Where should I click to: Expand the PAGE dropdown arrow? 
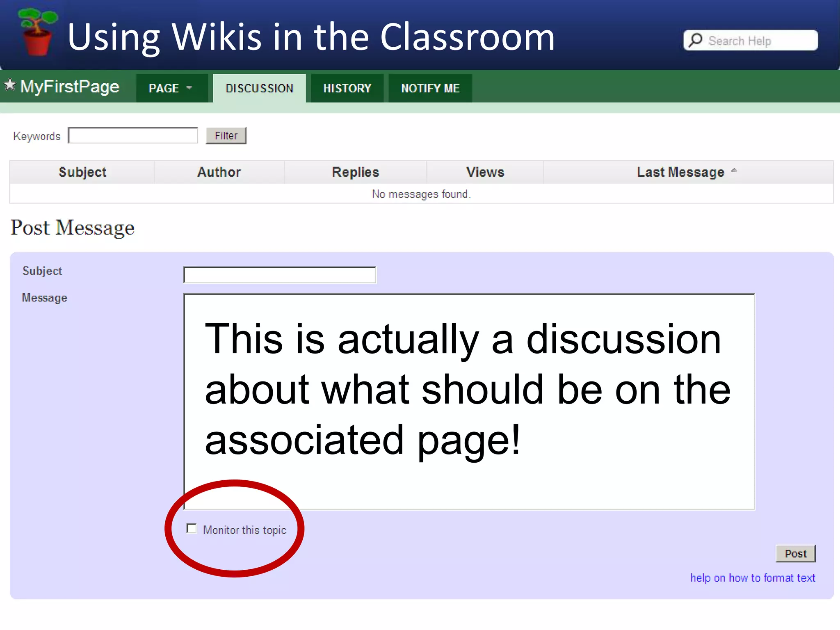[x=189, y=88]
